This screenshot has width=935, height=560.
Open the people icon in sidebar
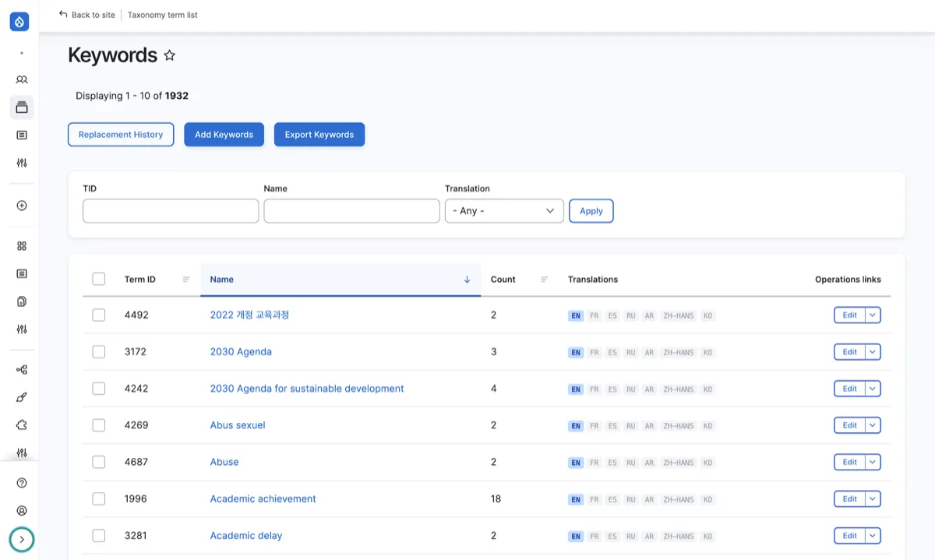[x=22, y=79]
